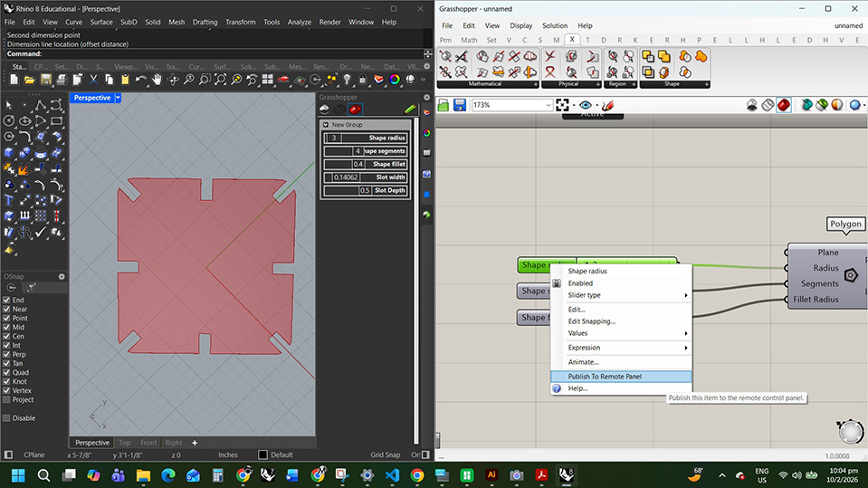The image size is (868, 488).
Task: Click the eye preview icon on Grasshopper canvas toolbar
Action: (586, 105)
